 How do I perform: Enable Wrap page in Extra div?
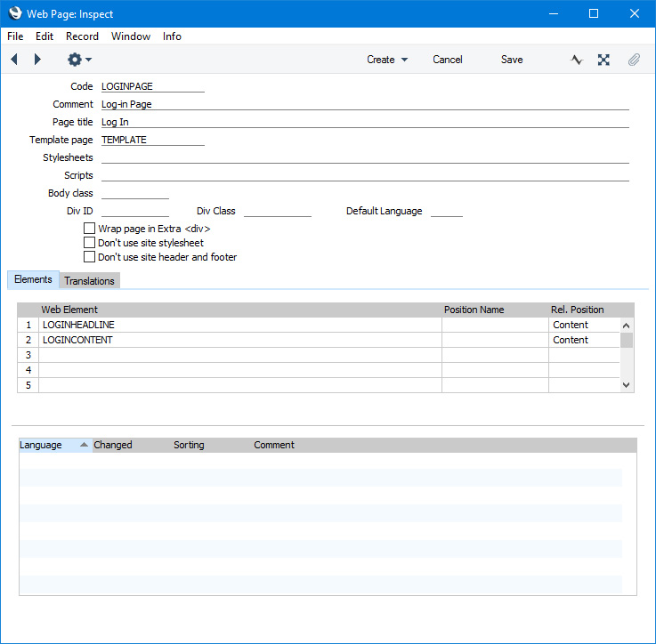(89, 229)
